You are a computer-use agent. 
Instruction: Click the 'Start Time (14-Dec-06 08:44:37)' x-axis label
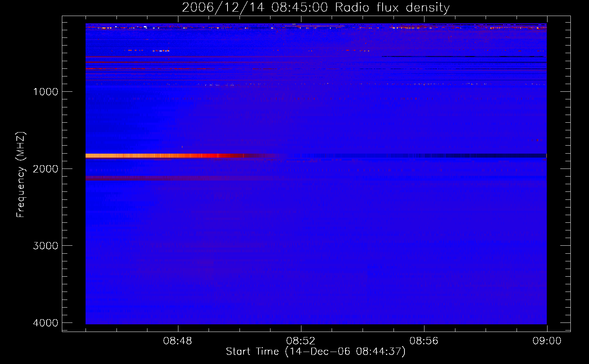click(x=316, y=352)
